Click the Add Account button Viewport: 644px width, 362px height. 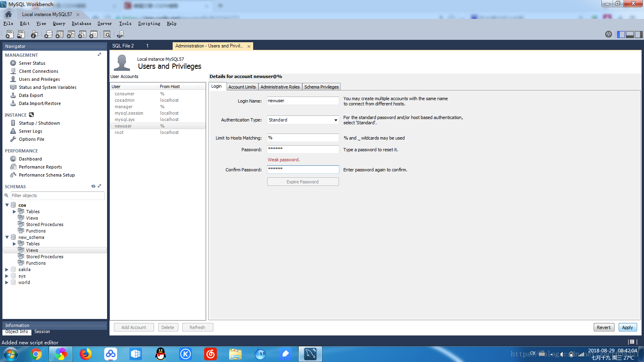pyautogui.click(x=134, y=327)
